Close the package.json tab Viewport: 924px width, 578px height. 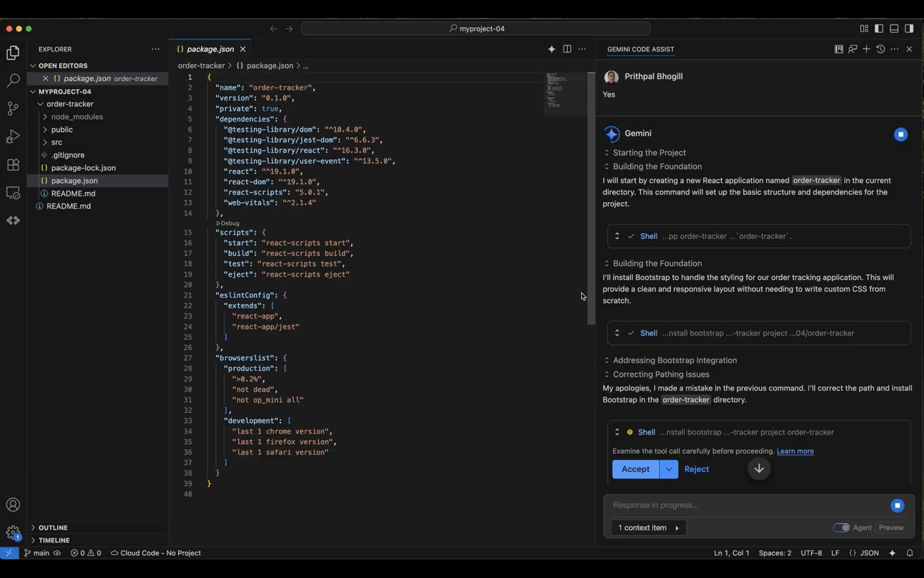coord(243,49)
